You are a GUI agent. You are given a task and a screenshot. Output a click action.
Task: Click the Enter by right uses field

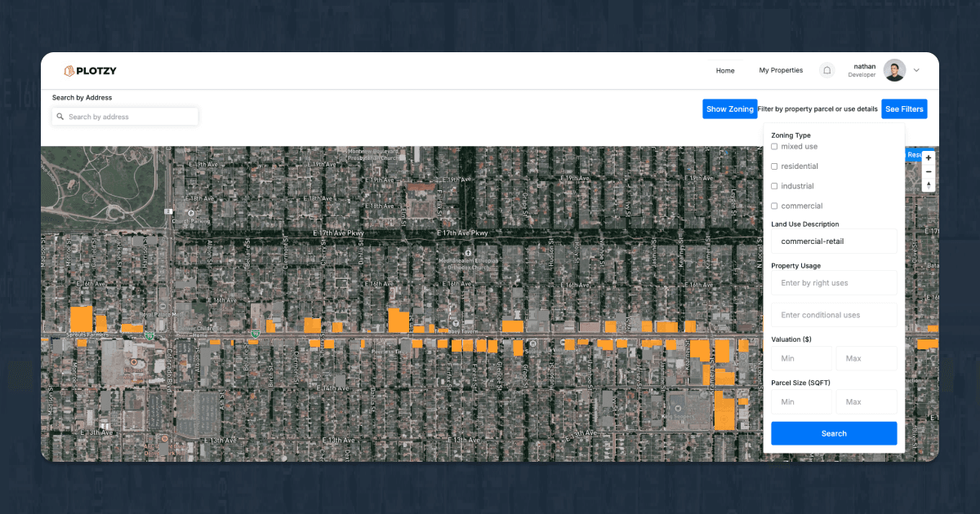(x=834, y=282)
